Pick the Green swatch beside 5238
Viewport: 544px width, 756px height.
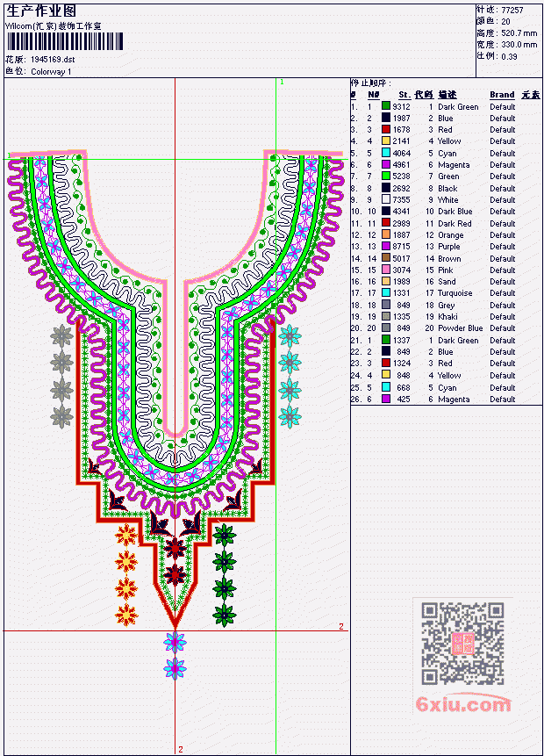pos(386,176)
